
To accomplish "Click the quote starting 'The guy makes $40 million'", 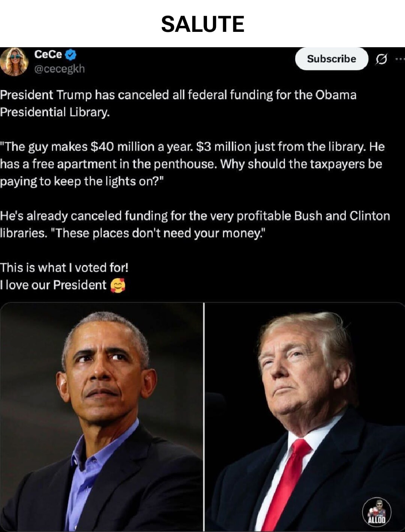I will (x=192, y=147).
